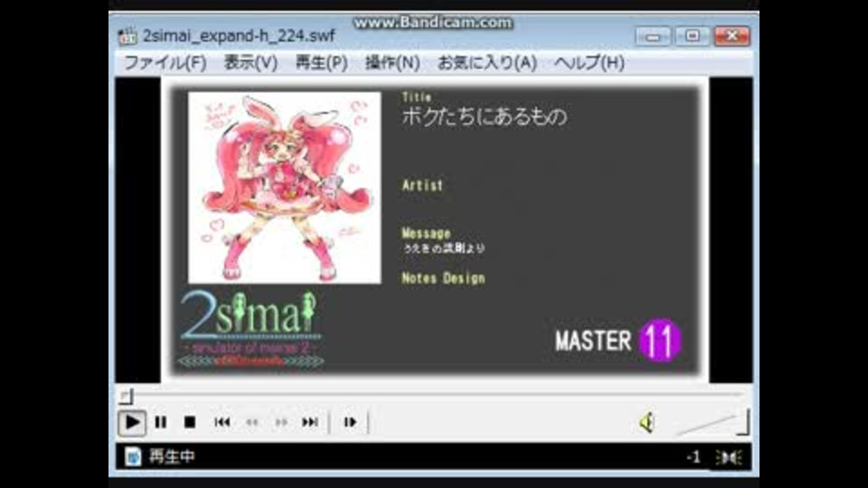Open the ファイル(F) menu
This screenshot has width=868, height=488.
click(165, 62)
